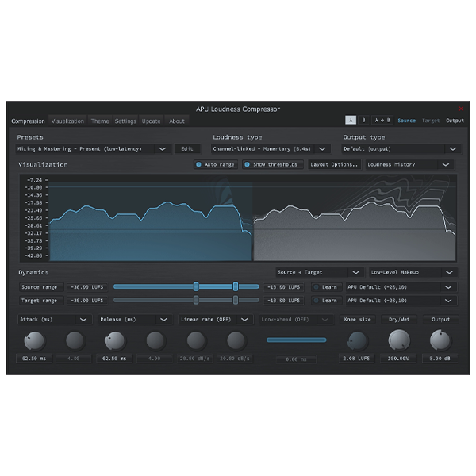Click the Source range slider's lower handle
Viewport: 476px width, 476px height.
196,286
